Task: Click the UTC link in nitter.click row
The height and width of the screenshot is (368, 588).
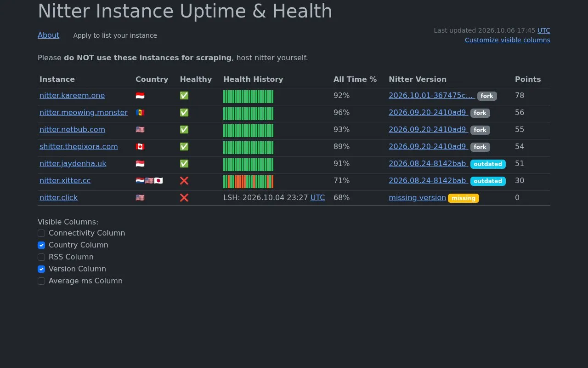Action: click(317, 198)
